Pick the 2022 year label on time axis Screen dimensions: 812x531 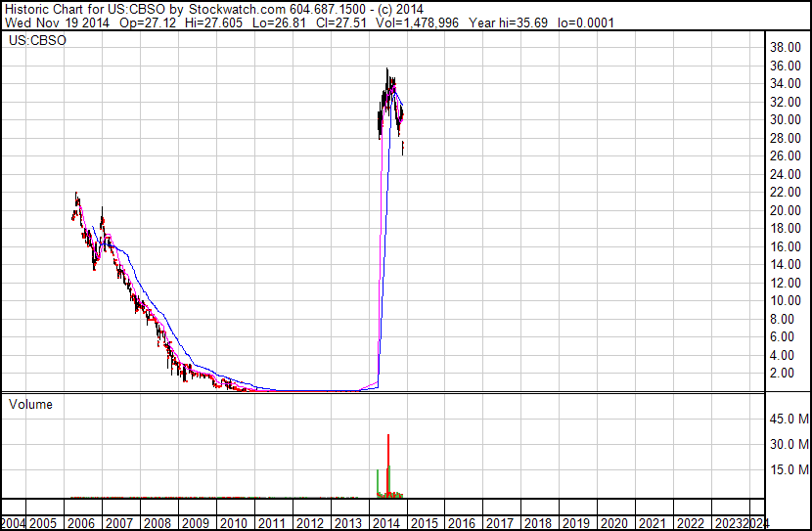click(690, 523)
